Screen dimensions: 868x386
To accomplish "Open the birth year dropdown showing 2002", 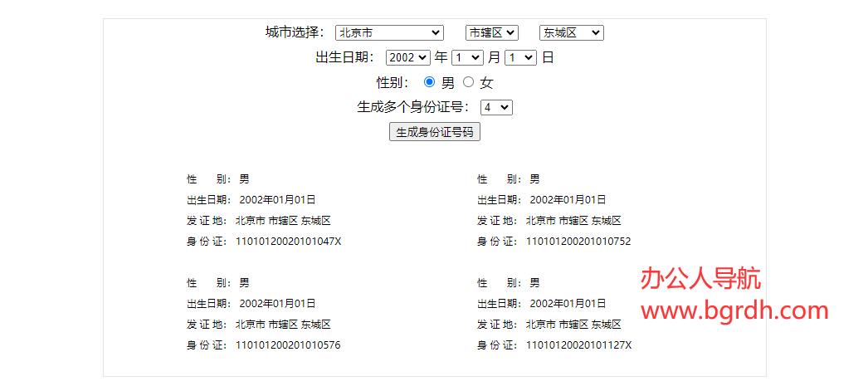I will tap(407, 57).
